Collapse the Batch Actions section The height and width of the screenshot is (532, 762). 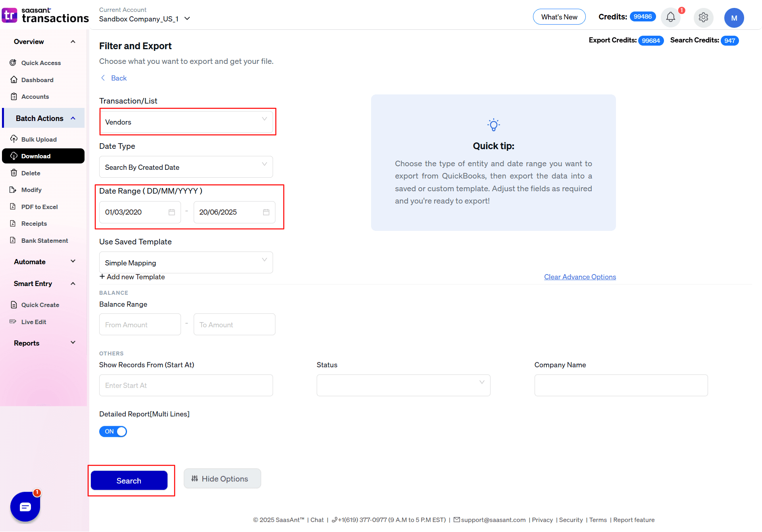44,118
